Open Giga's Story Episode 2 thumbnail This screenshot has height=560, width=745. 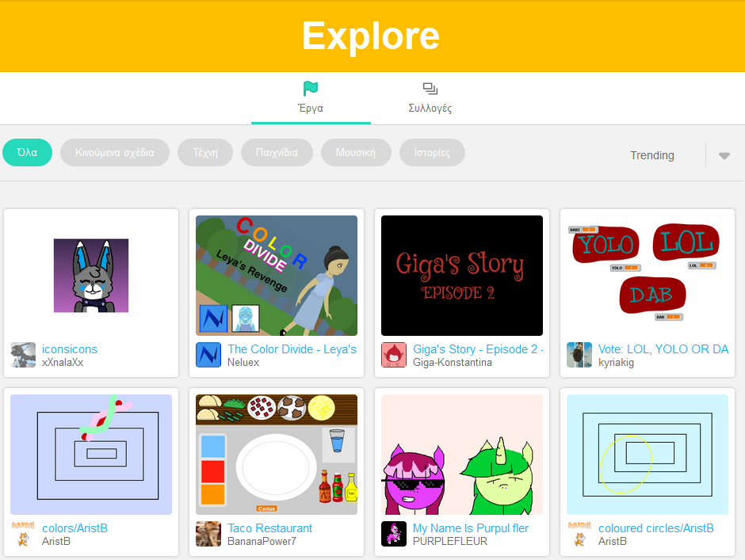[462, 276]
